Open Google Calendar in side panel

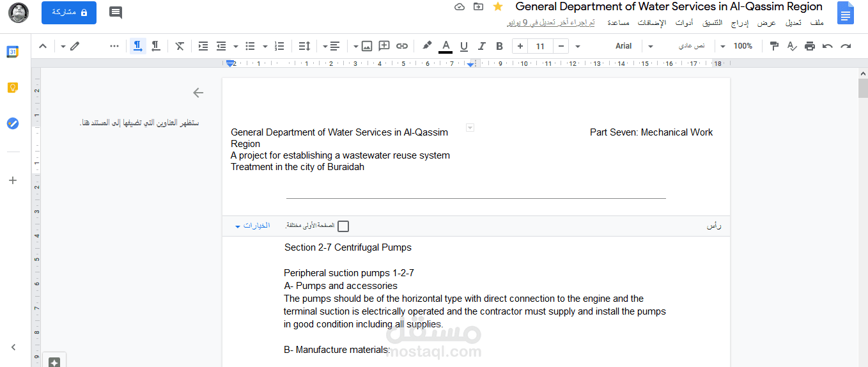point(12,52)
